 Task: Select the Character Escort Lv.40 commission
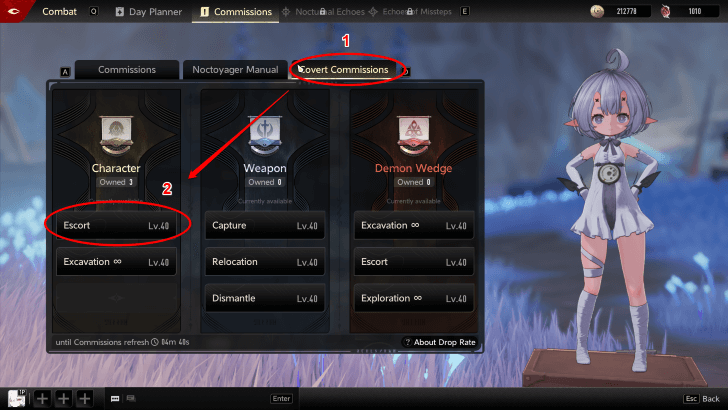tap(116, 225)
